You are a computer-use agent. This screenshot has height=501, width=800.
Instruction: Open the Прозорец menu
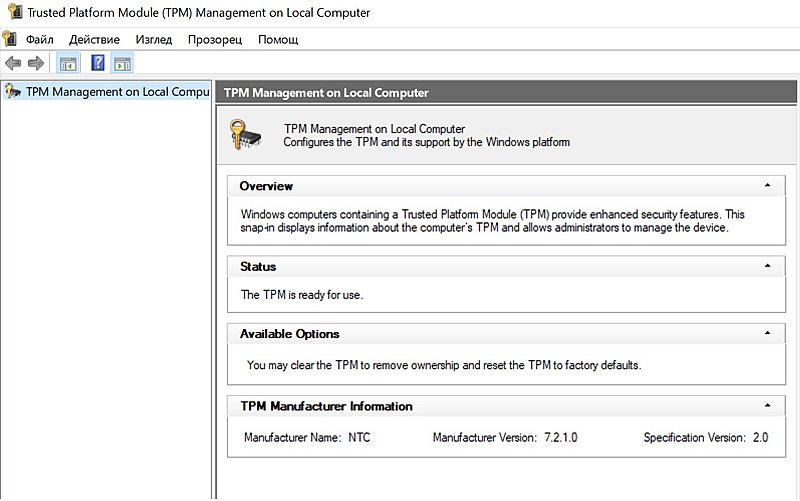pyautogui.click(x=215, y=40)
